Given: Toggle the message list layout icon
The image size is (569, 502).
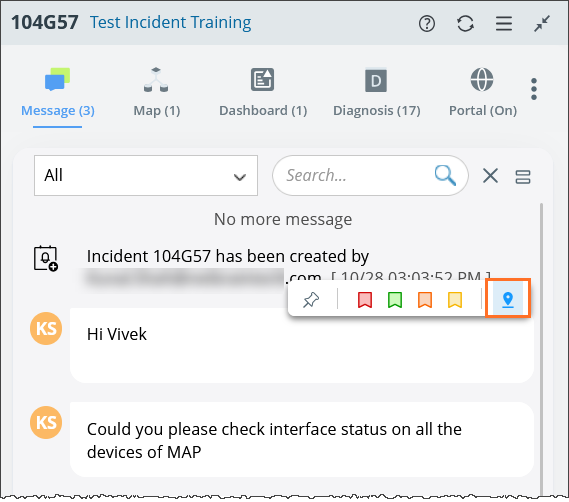Looking at the screenshot, I should pyautogui.click(x=523, y=177).
